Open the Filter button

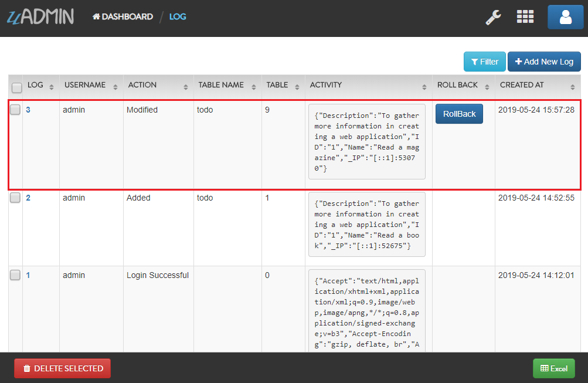(x=484, y=62)
